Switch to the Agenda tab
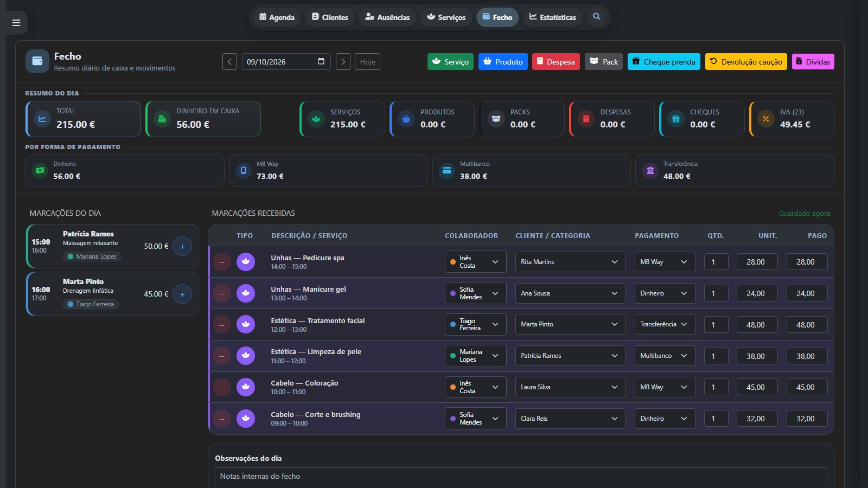 click(x=277, y=17)
